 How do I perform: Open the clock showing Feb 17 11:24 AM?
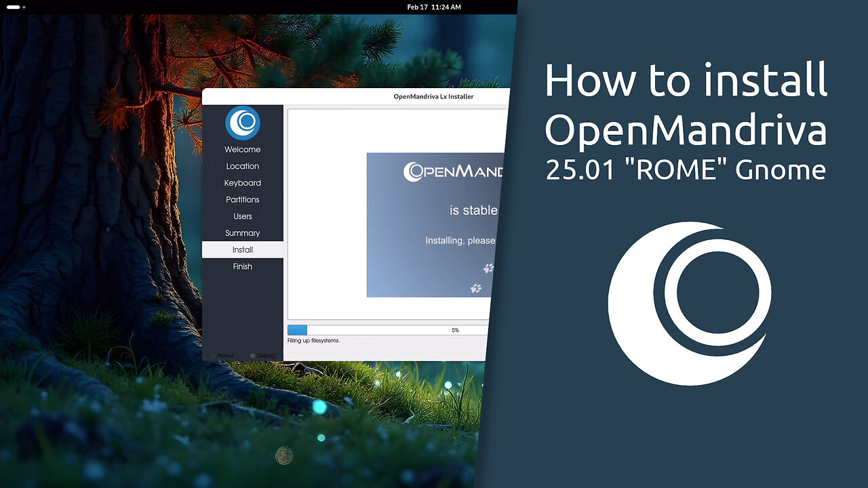(434, 7)
